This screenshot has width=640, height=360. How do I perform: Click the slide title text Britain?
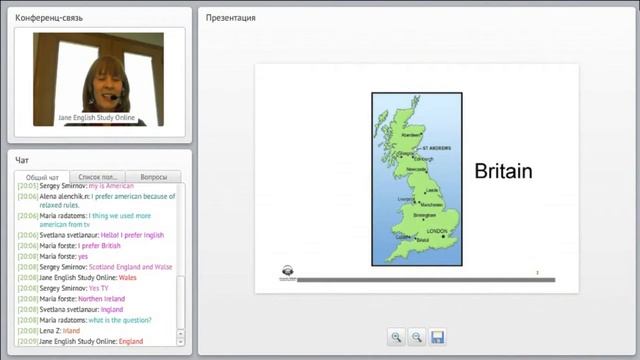(x=503, y=171)
